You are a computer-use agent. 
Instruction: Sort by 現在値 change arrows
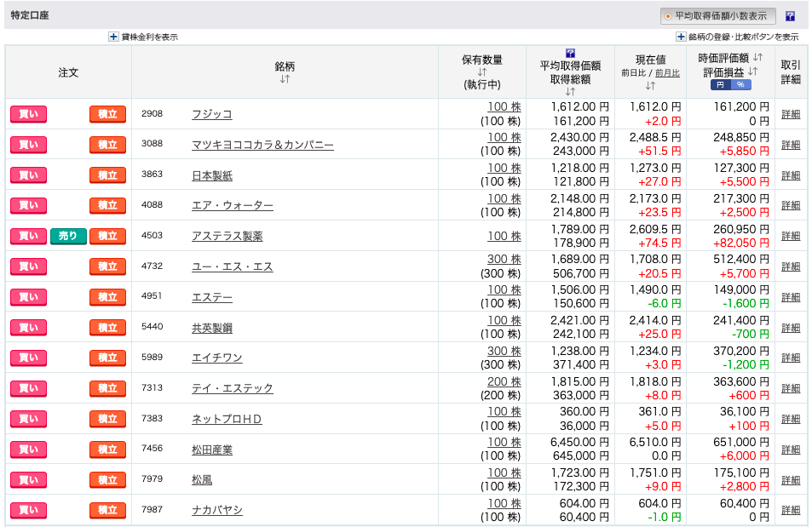[650, 85]
